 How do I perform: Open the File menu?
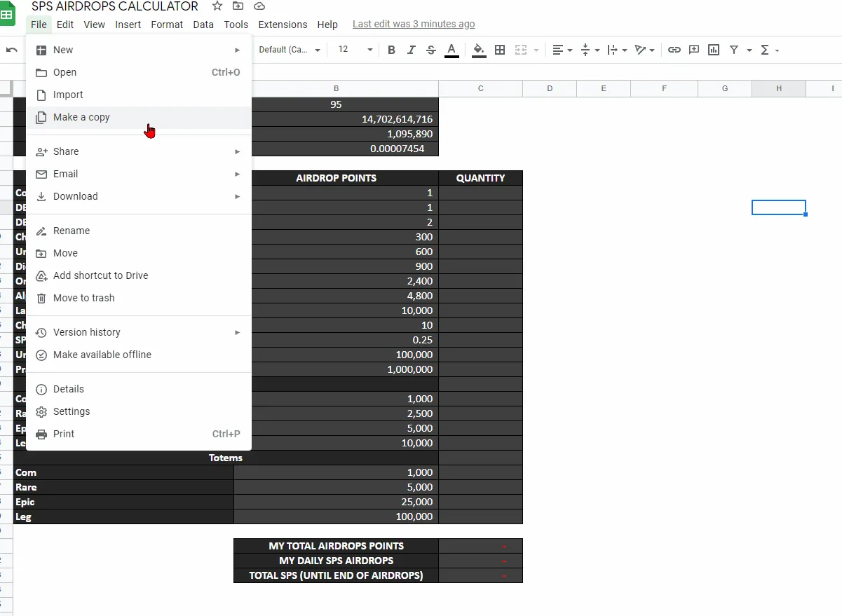tap(39, 25)
